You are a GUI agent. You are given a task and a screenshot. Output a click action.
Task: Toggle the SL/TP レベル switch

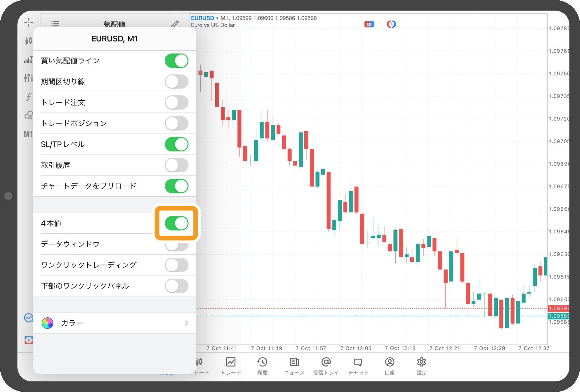pos(177,144)
